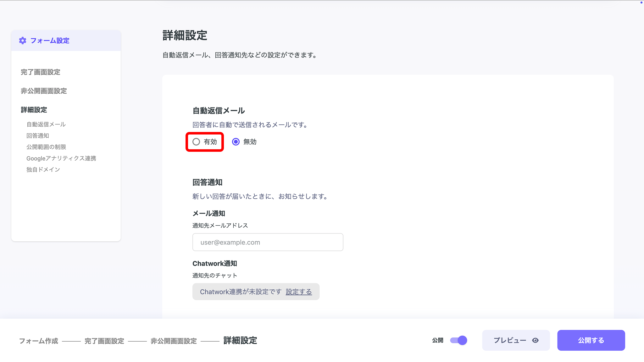644x362 pixels.
Task: Click フォーム作成 in the bottom step bar
Action: (39, 341)
